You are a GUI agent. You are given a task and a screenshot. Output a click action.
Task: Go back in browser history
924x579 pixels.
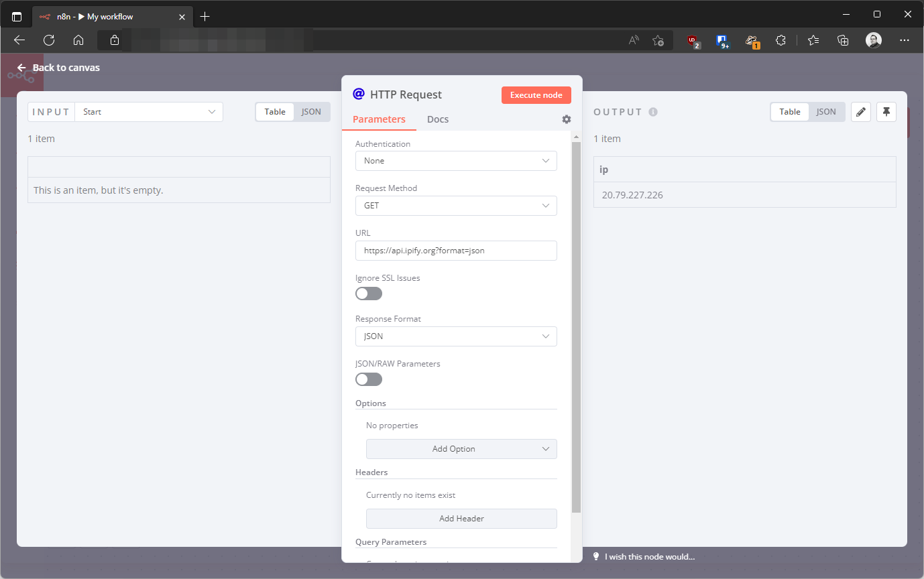19,40
